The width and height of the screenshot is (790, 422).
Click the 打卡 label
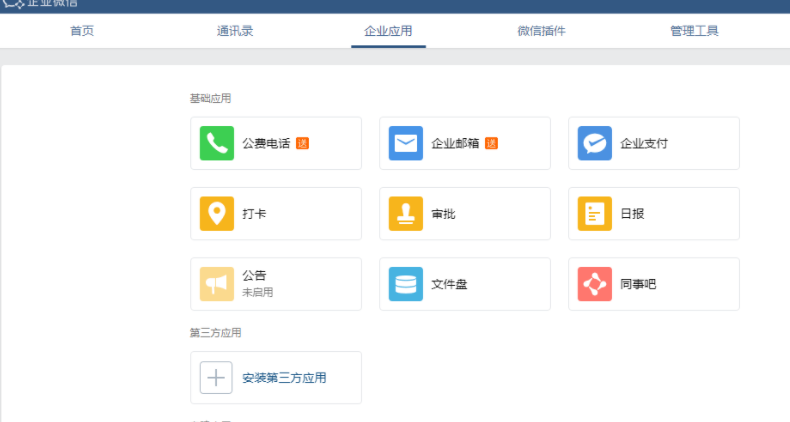point(254,214)
